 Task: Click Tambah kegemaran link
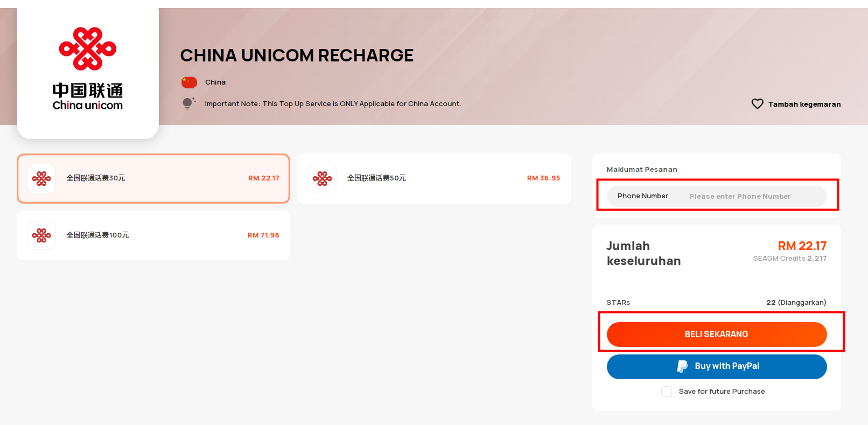pyautogui.click(x=804, y=104)
